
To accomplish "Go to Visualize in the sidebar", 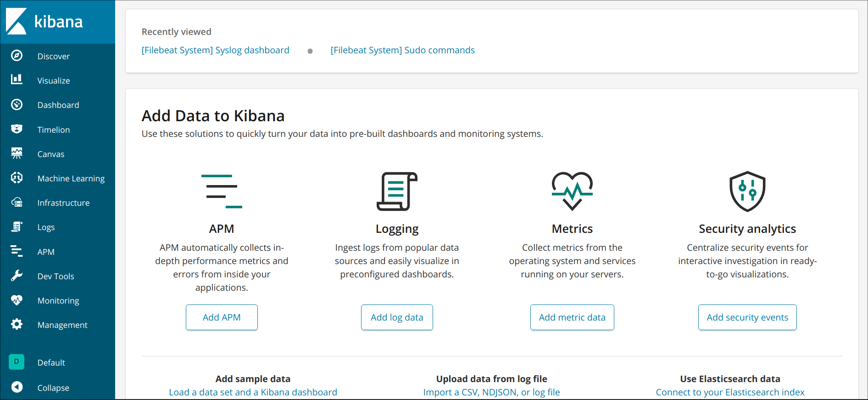I will pyautogui.click(x=54, y=80).
